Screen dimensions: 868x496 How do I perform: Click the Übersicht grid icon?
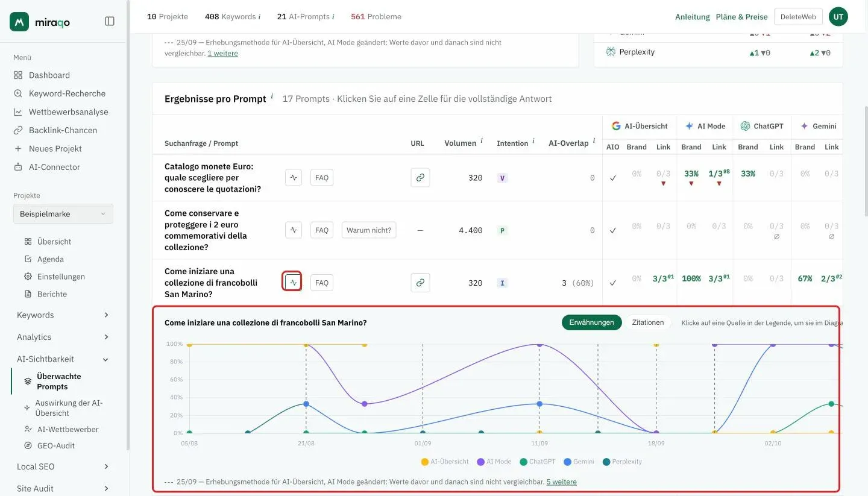[28, 242]
